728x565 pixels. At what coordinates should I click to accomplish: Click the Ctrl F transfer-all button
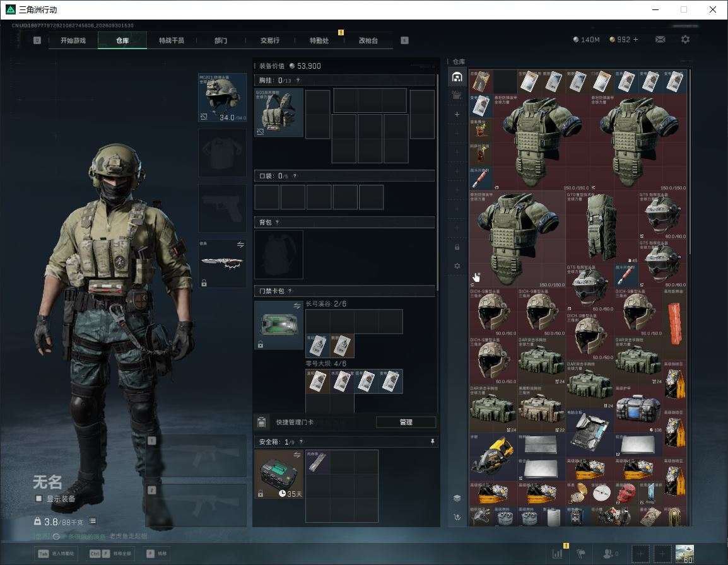point(110,554)
